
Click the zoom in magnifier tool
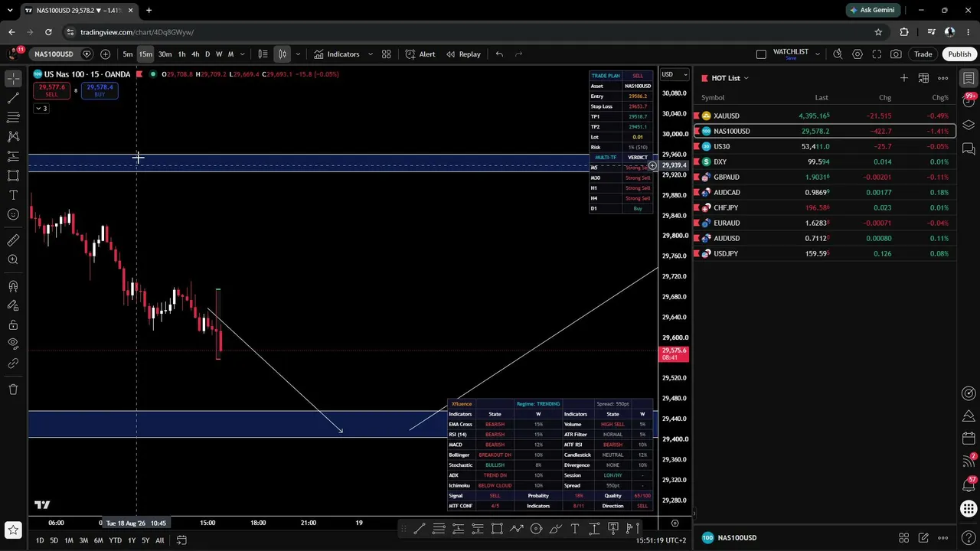13,260
